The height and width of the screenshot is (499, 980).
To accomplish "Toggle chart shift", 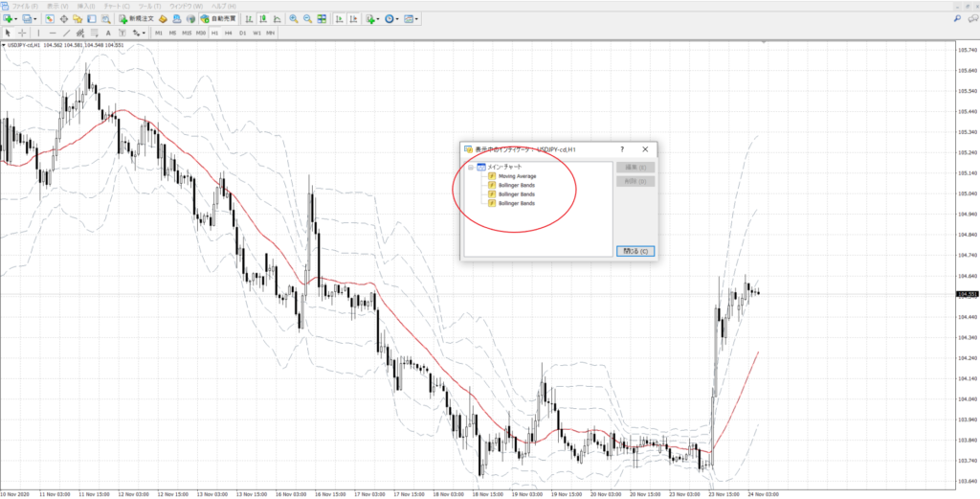I will pos(353,19).
